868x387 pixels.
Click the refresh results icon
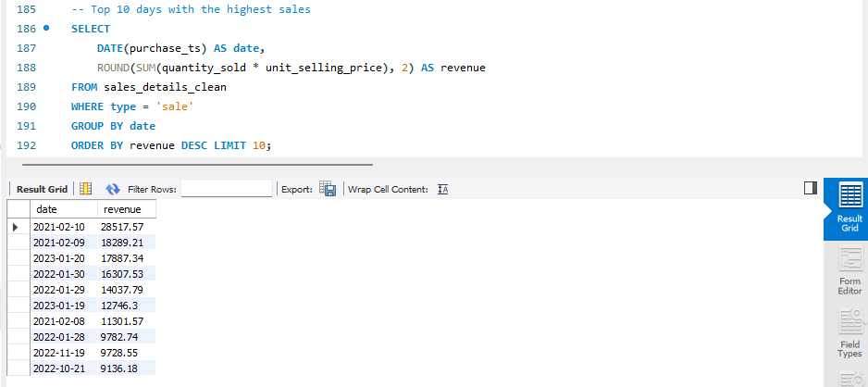[x=113, y=190]
